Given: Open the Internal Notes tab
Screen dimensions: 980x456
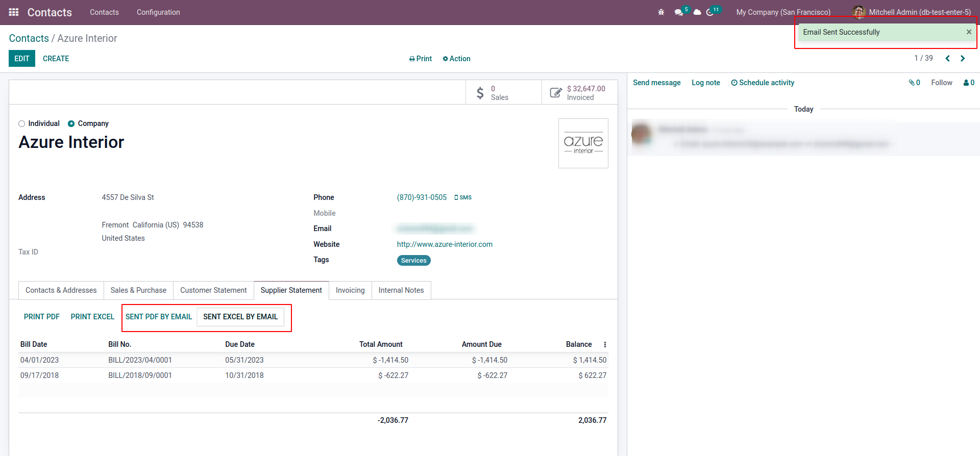Looking at the screenshot, I should click(401, 290).
